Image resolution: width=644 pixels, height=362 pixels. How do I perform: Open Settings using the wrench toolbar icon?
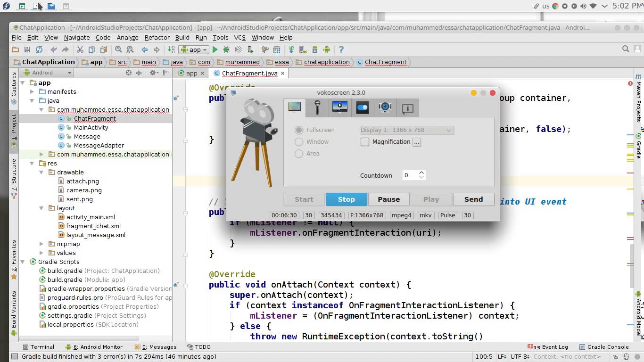pyautogui.click(x=265, y=49)
